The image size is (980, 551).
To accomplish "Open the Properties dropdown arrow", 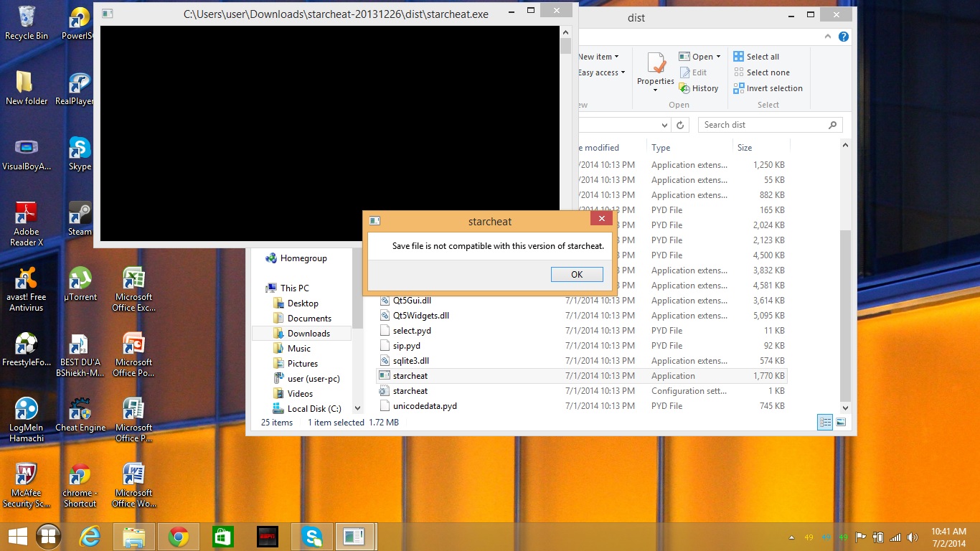I will [655, 90].
